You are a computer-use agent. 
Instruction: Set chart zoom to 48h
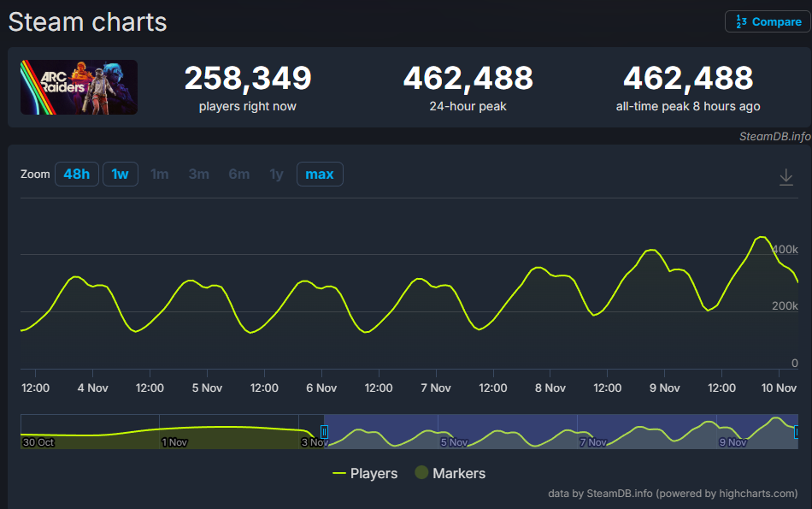tap(77, 175)
